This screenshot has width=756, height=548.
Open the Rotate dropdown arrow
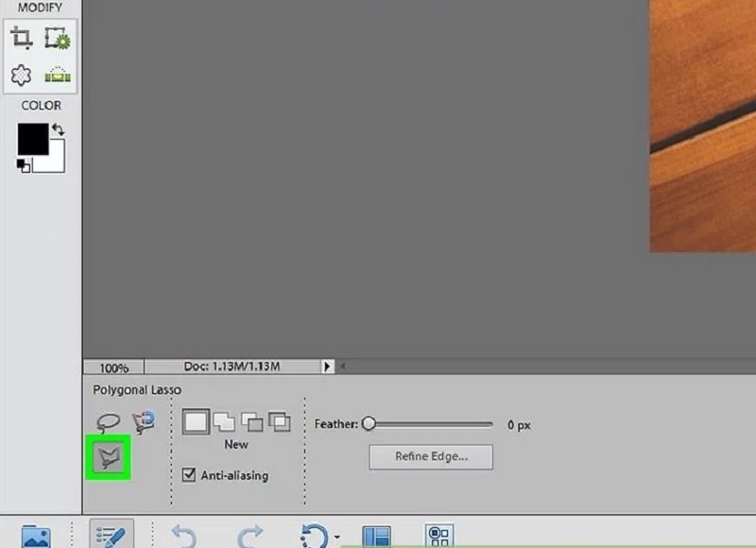[x=336, y=537]
